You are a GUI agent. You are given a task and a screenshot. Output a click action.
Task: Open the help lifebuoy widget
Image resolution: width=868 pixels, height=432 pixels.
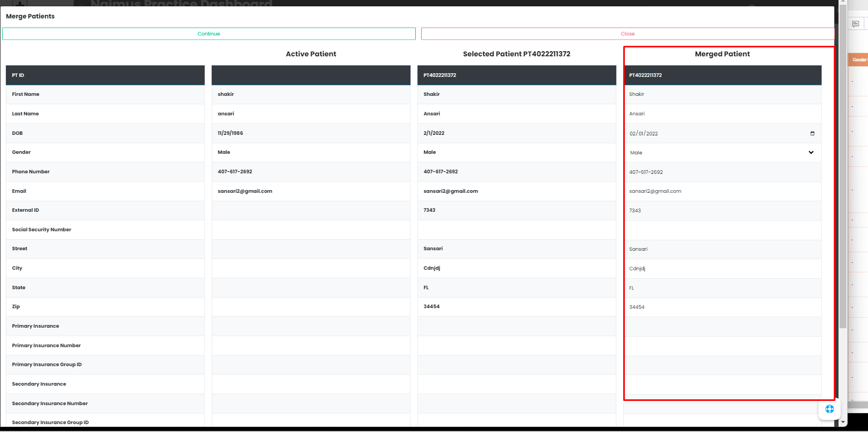tap(830, 409)
